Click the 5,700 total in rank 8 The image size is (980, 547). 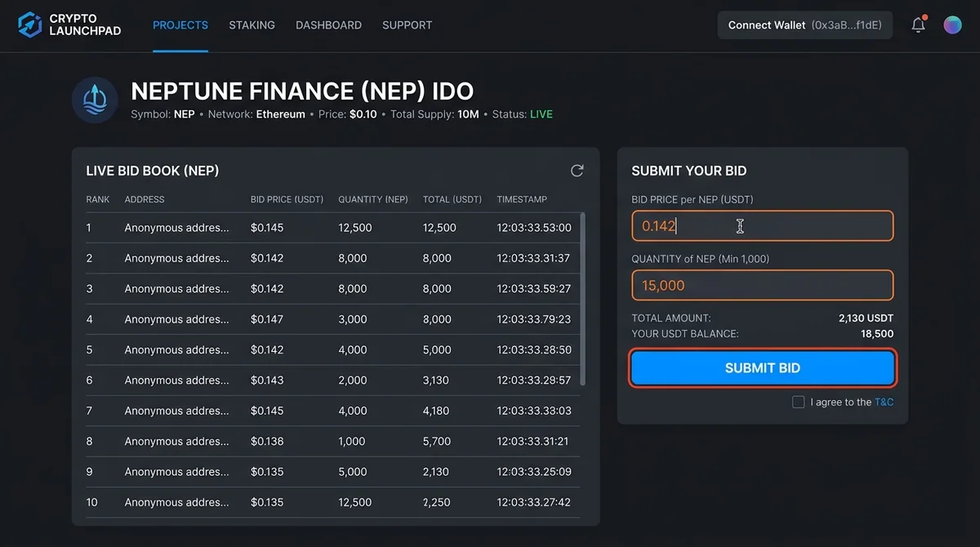pyautogui.click(x=437, y=441)
